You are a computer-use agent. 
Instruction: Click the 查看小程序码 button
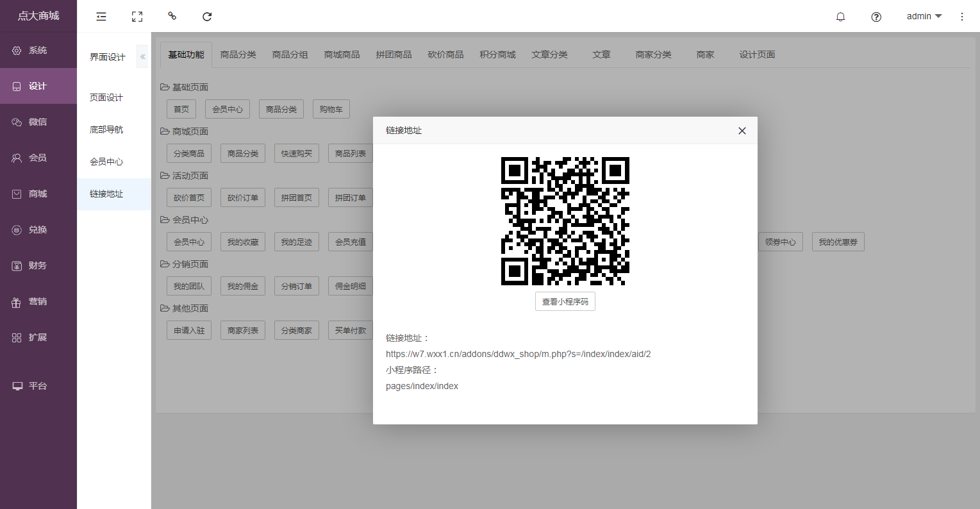point(565,301)
